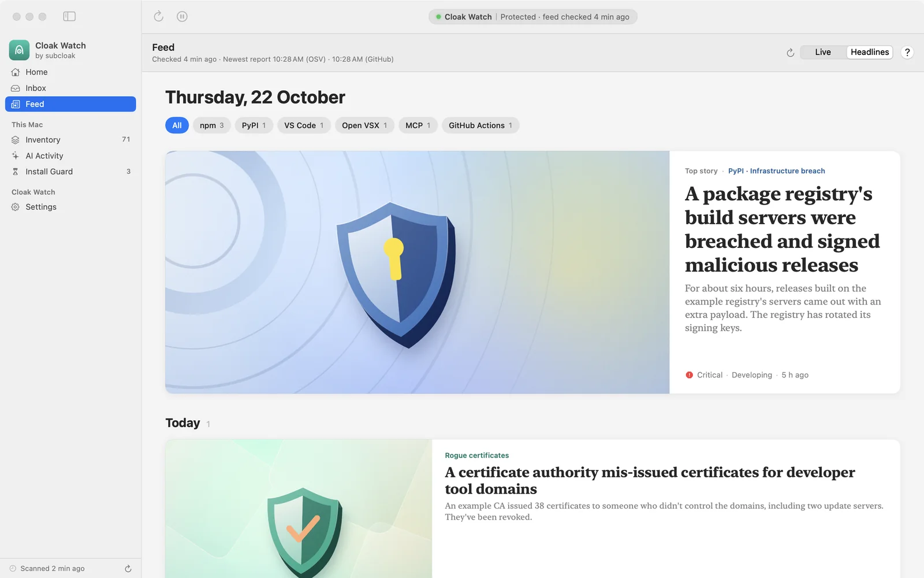Viewport: 924px width, 578px height.
Task: Select Feed in the sidebar
Action: (x=70, y=104)
